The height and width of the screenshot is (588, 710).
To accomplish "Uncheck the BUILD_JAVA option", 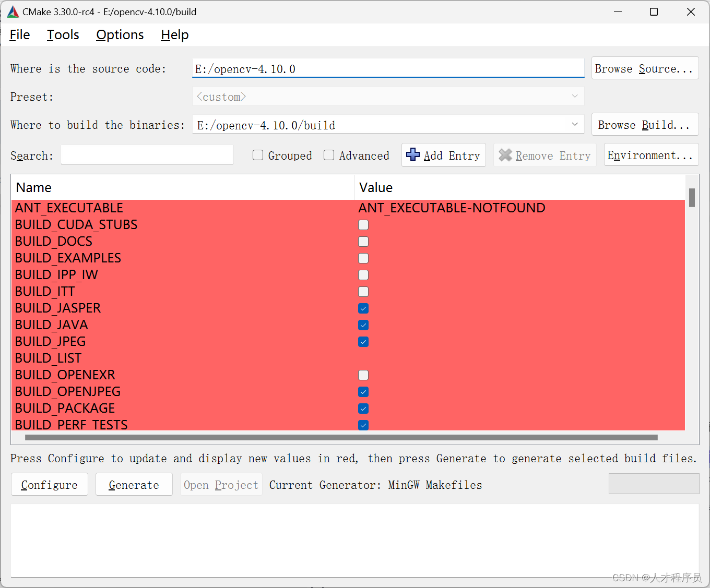I will (x=363, y=325).
